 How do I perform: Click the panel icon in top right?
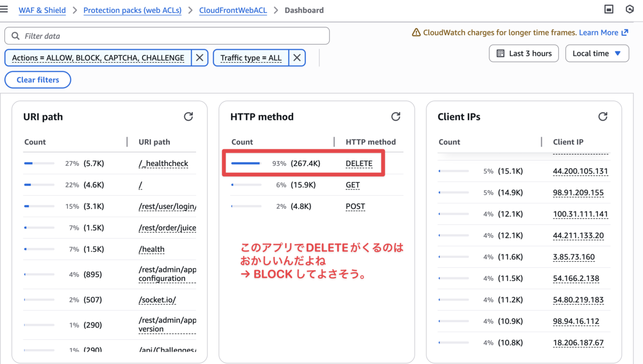(x=609, y=10)
